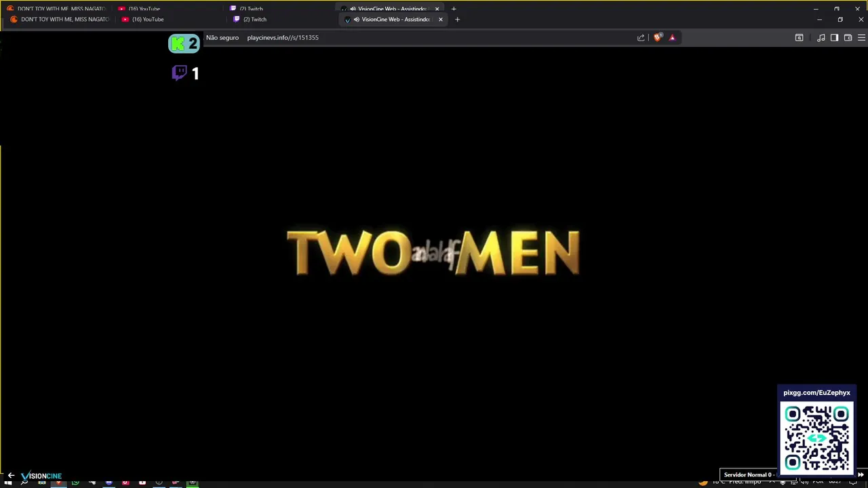Open the taskbar search magnifier

[x=24, y=483]
